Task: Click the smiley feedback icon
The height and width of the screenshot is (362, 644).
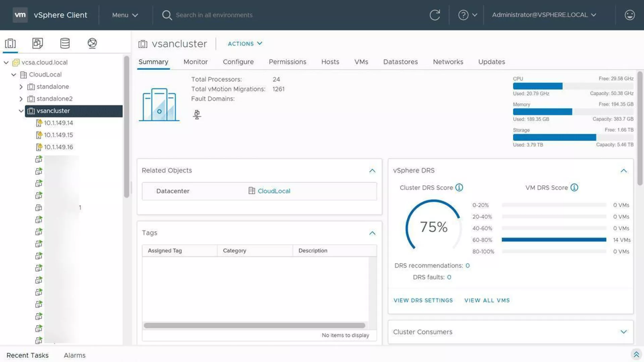Action: tap(630, 15)
